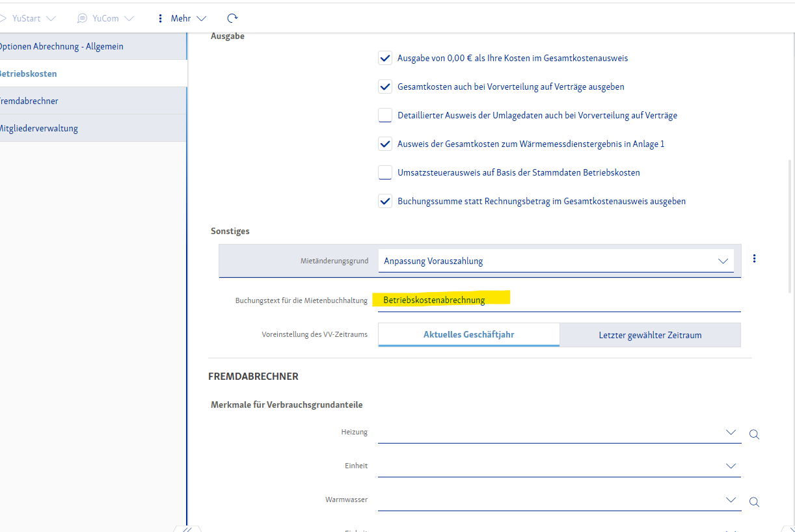
Task: Click the Buchungstext für die Mietenbuchhaltung field
Action: [558, 300]
